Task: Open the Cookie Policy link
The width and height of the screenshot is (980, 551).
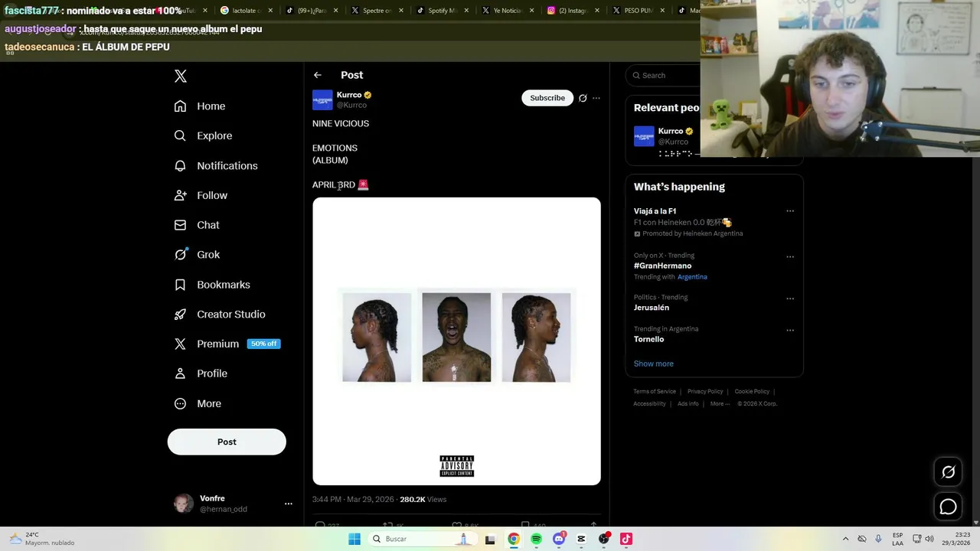Action: click(x=752, y=391)
